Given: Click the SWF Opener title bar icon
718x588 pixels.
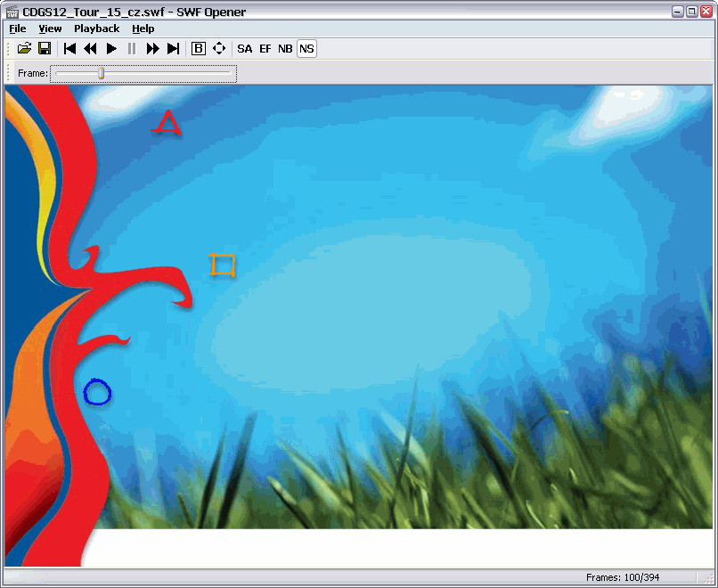Looking at the screenshot, I should (12, 12).
